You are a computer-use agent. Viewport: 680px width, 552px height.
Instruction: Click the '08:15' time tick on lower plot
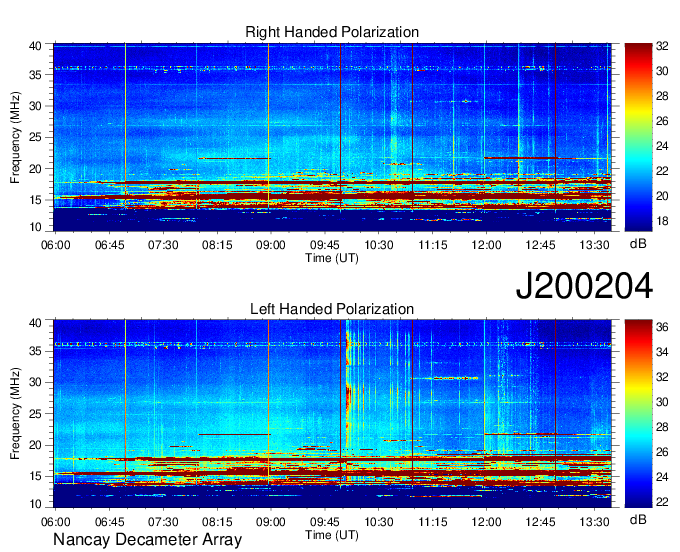(217, 521)
